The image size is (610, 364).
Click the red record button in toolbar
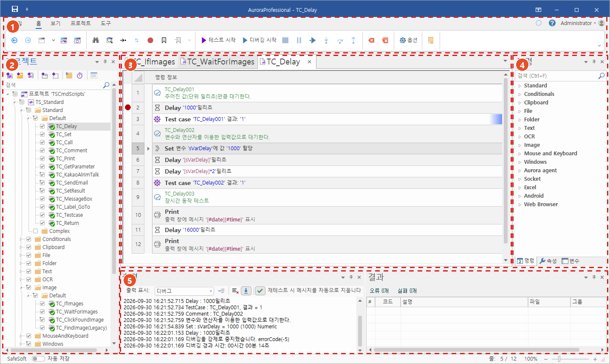(x=150, y=40)
